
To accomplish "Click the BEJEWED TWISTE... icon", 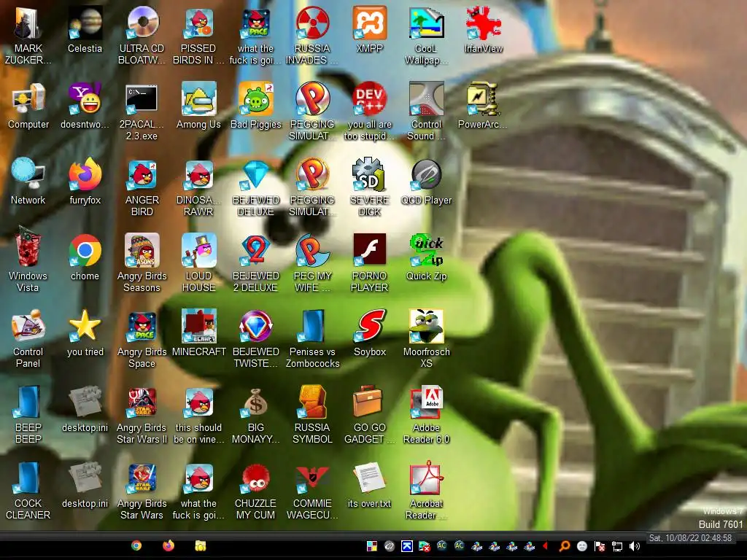I will pos(255,338).
